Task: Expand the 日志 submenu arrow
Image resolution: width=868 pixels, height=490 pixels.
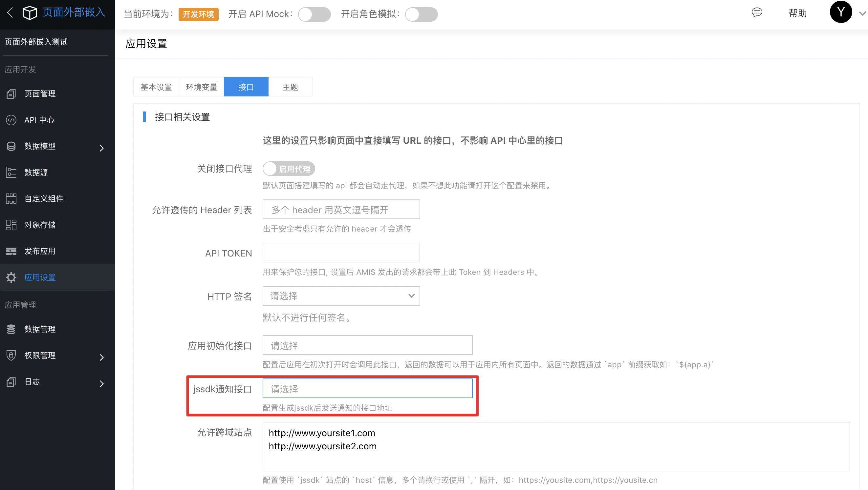Action: point(101,384)
